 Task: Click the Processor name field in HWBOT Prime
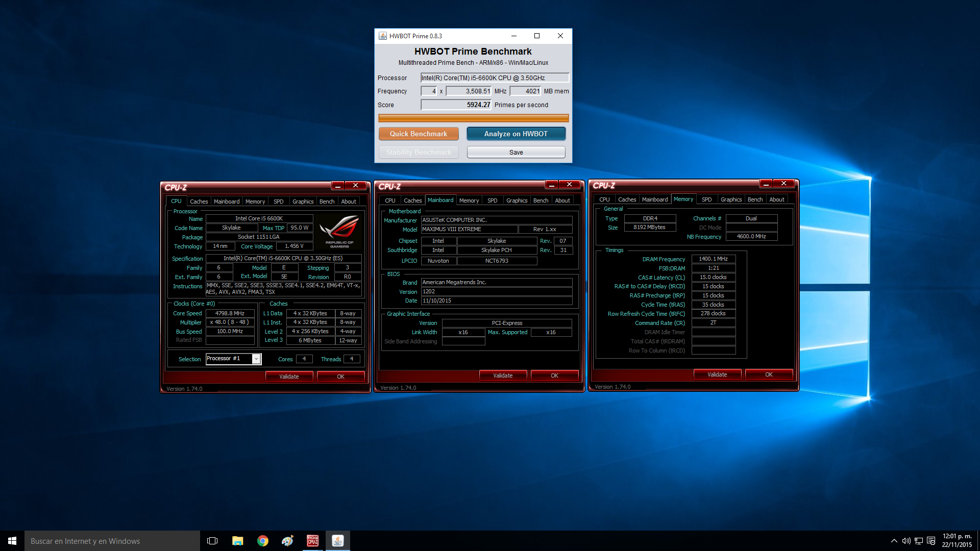[495, 78]
